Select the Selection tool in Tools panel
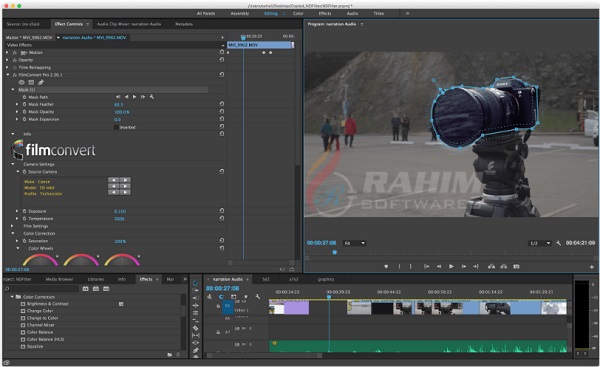Screen dimensions: 600x367 (x=195, y=283)
